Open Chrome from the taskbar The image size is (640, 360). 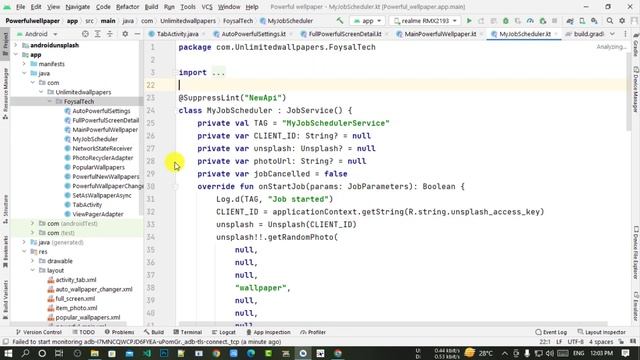pos(216,353)
